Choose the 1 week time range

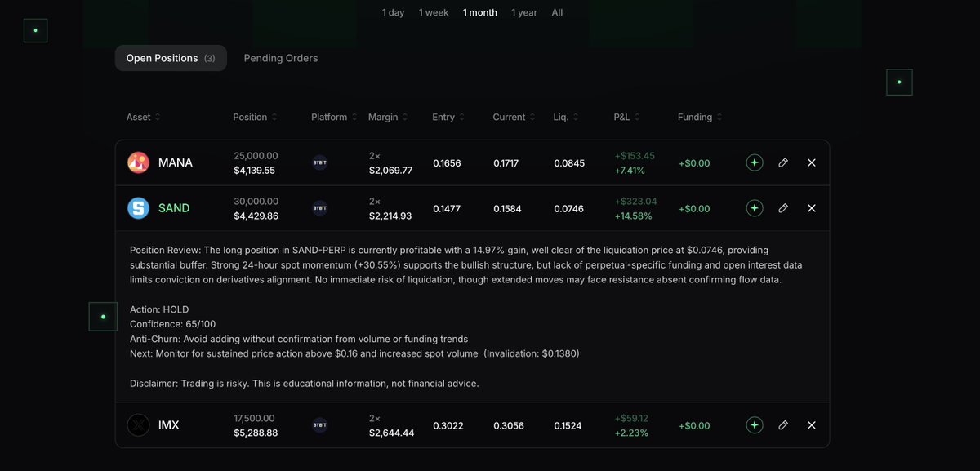(434, 12)
